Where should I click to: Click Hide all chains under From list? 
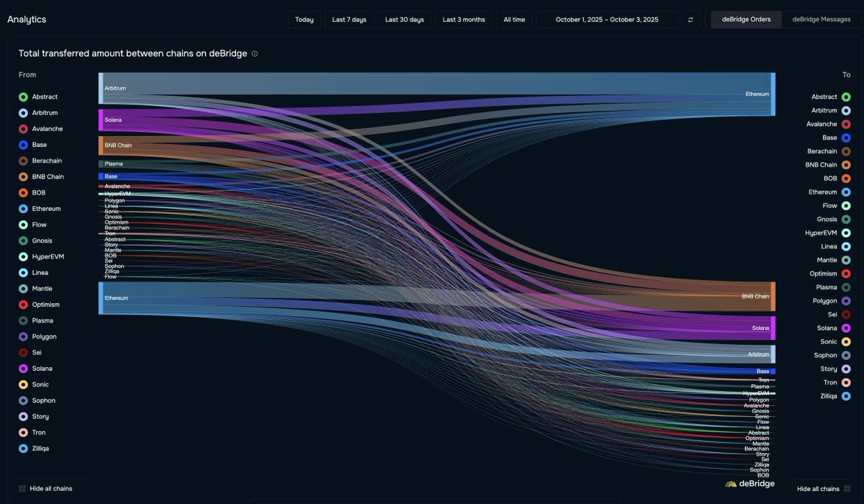(x=51, y=488)
